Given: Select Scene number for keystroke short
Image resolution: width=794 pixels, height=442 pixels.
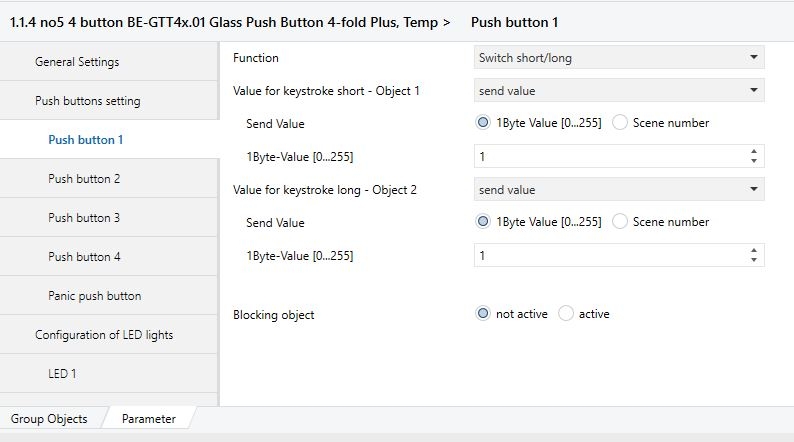Looking at the screenshot, I should tap(620, 123).
